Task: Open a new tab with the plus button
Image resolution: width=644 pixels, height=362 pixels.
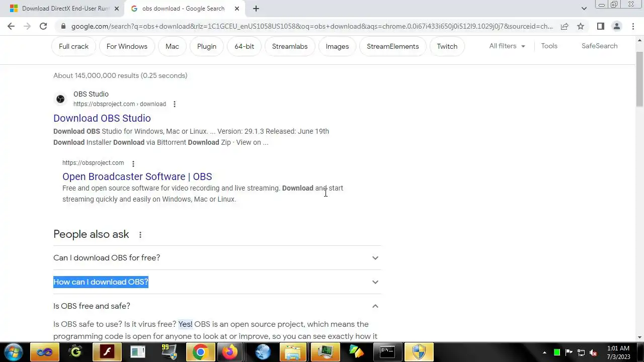Action: coord(256,9)
